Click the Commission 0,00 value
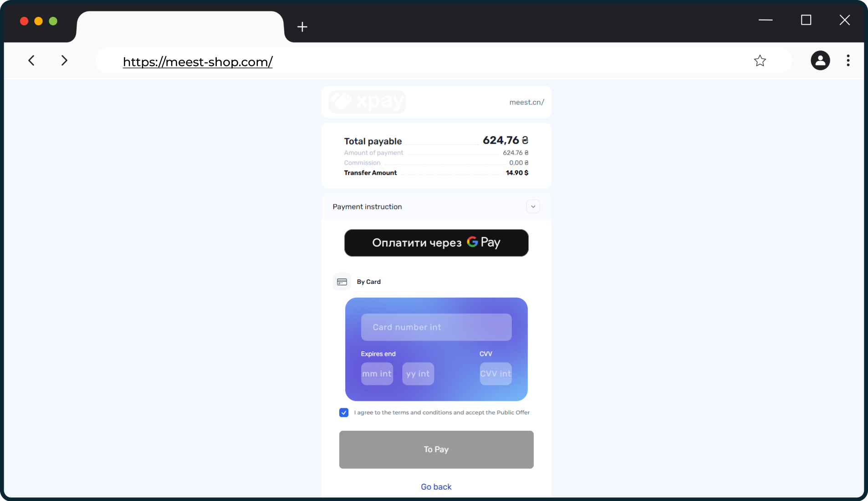868x501 pixels. tap(519, 163)
